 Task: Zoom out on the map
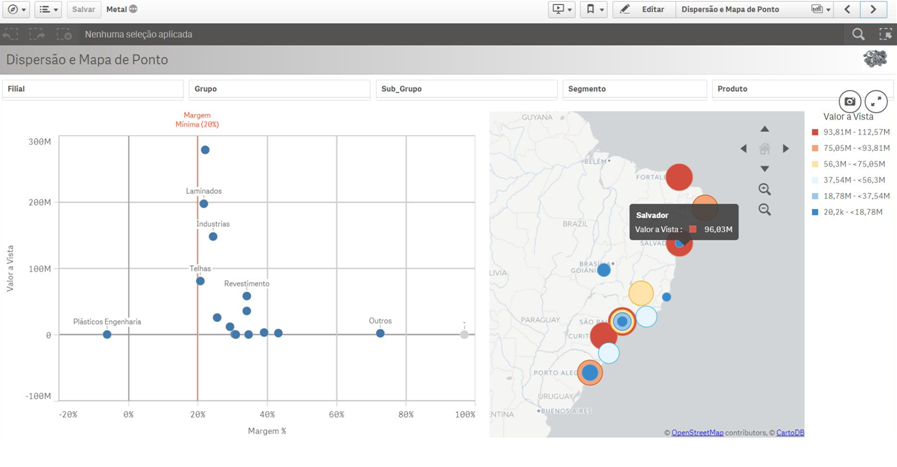pos(764,210)
